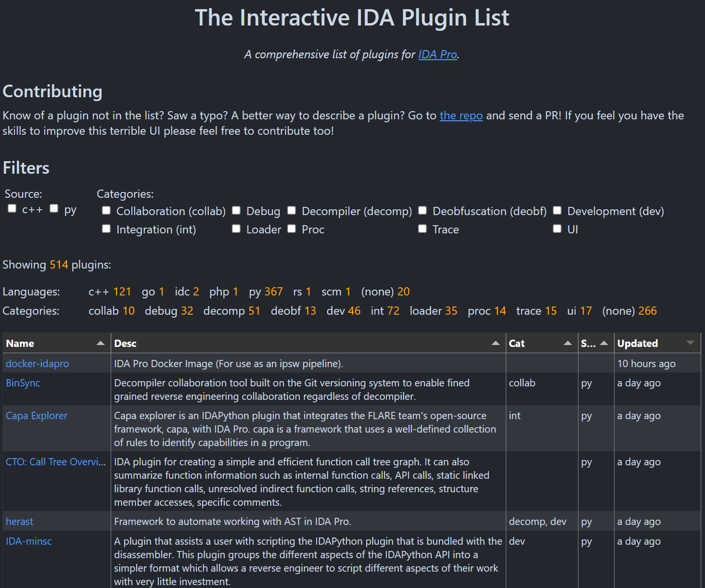Click the 'idc 2' language count
Viewport: 705px width, 588px height.
coord(187,292)
